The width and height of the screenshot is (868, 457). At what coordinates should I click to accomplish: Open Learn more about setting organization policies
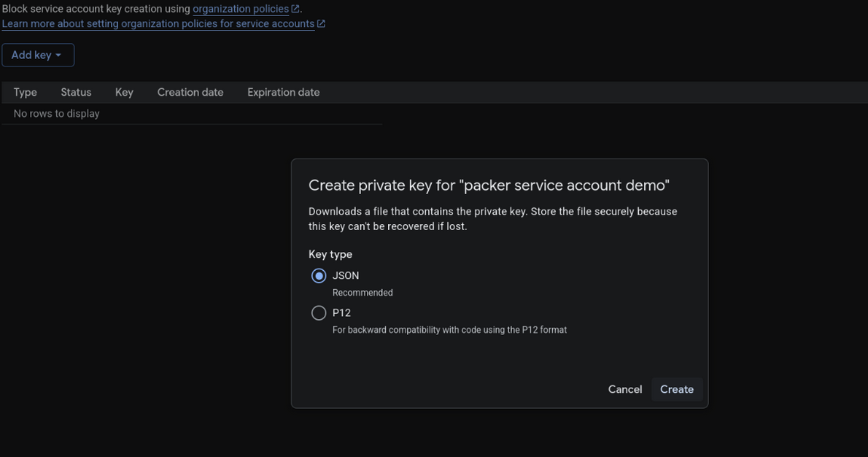coord(158,23)
